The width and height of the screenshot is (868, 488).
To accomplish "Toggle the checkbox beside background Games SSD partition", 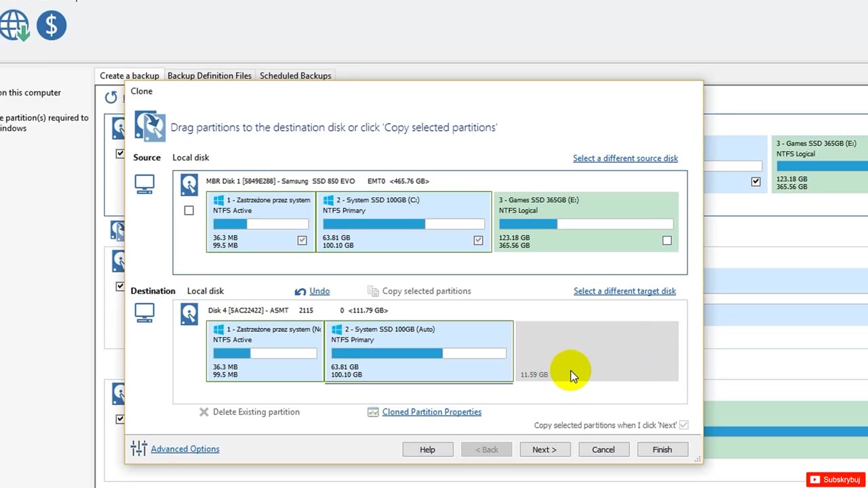I will 756,182.
